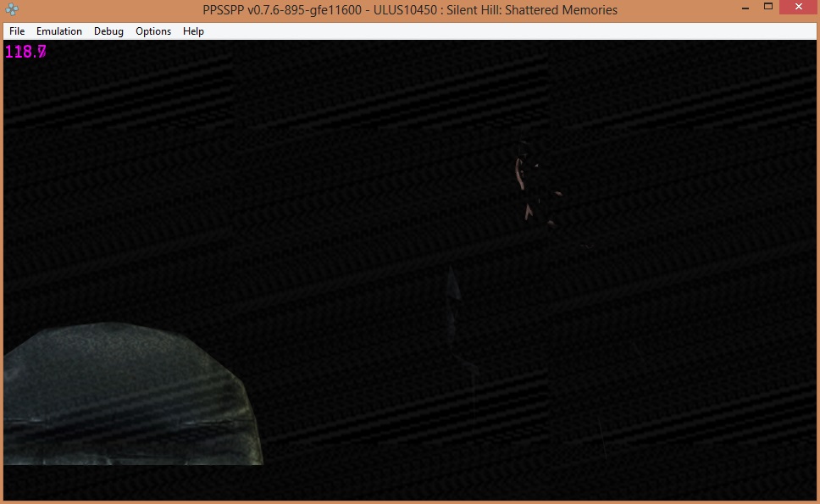Click the character's legs in the game view
This screenshot has width=820, height=504.
(530, 208)
